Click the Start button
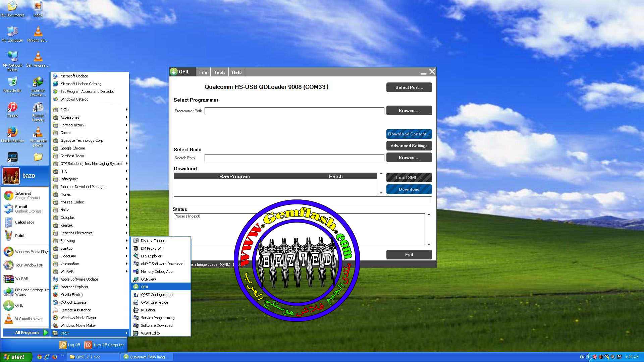The height and width of the screenshot is (362, 644). [15, 357]
